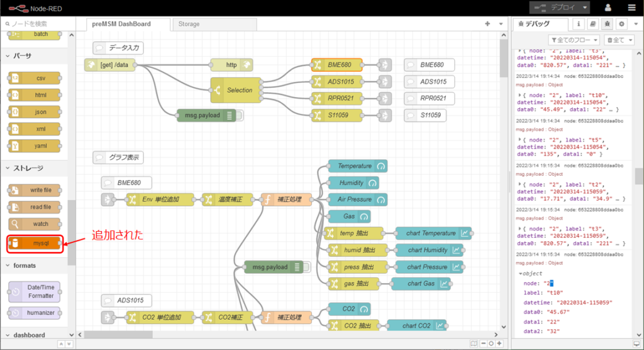
Task: Select the Date/Time Formatter palette node
Action: coord(35,291)
